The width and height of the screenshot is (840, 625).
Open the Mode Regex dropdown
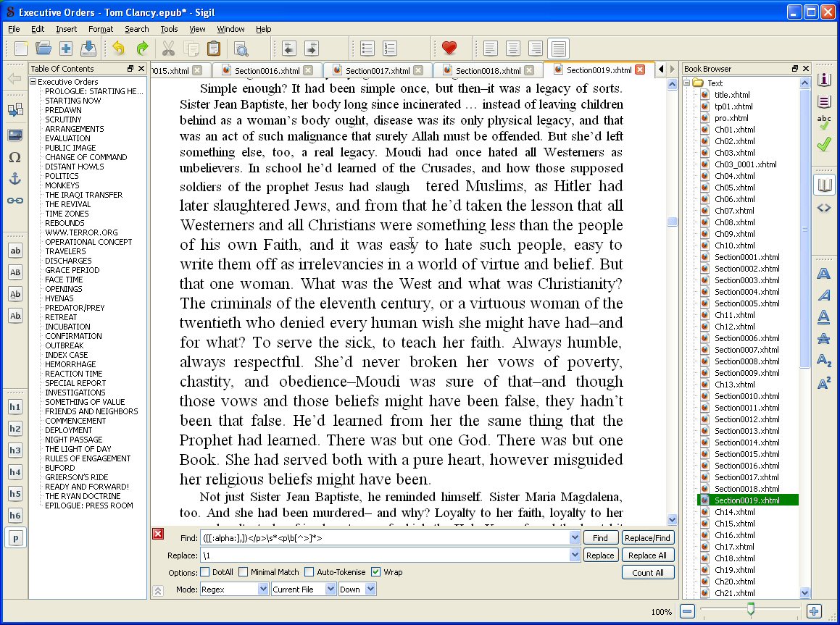coord(234,589)
